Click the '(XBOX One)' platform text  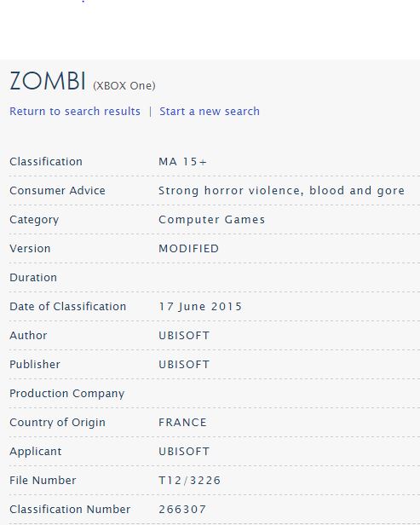(124, 86)
